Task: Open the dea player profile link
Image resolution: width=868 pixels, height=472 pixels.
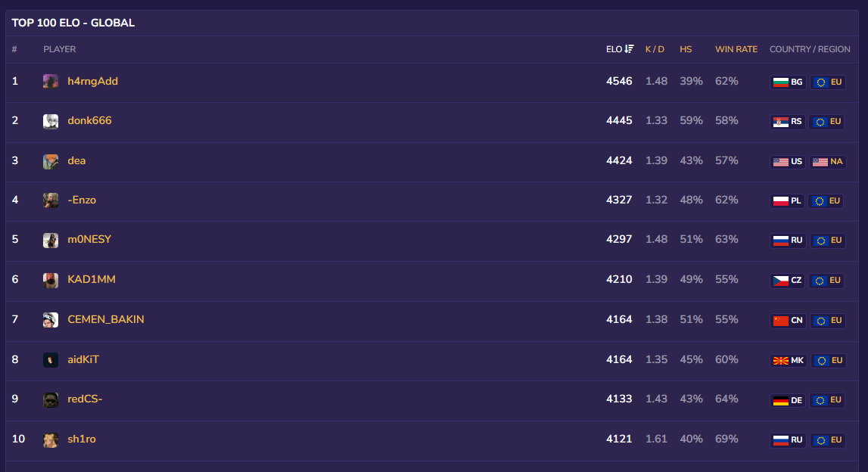Action: (76, 160)
